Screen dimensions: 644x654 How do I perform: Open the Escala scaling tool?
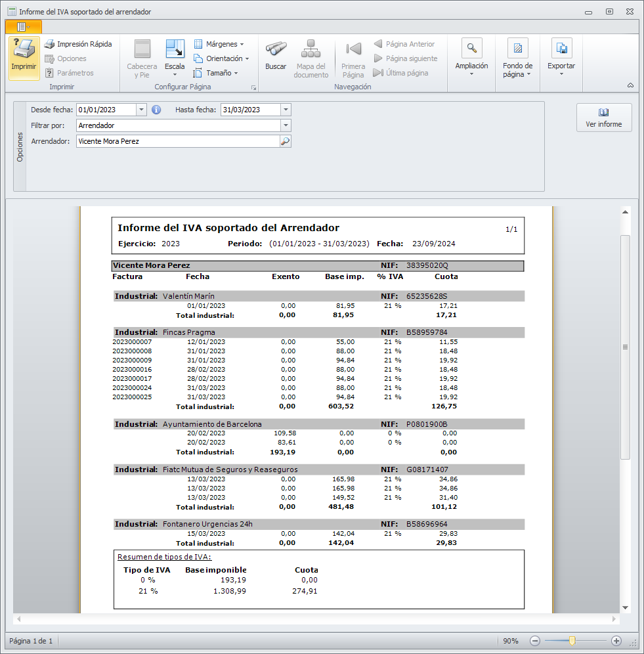(175, 50)
